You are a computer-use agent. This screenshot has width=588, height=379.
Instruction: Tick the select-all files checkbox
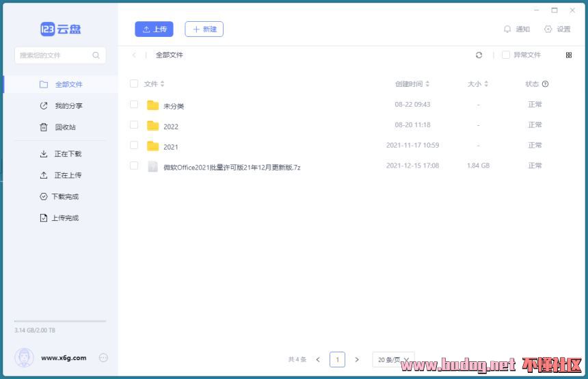tap(134, 83)
